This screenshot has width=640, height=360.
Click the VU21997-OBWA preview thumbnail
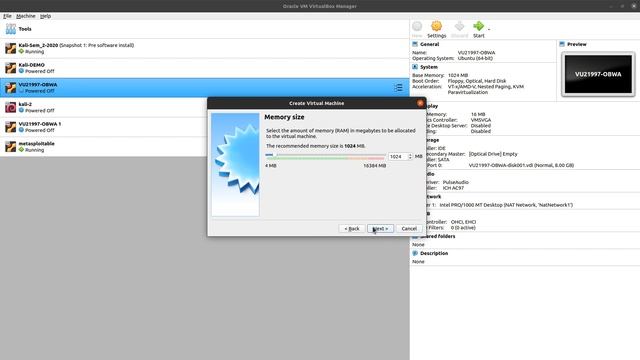598,74
